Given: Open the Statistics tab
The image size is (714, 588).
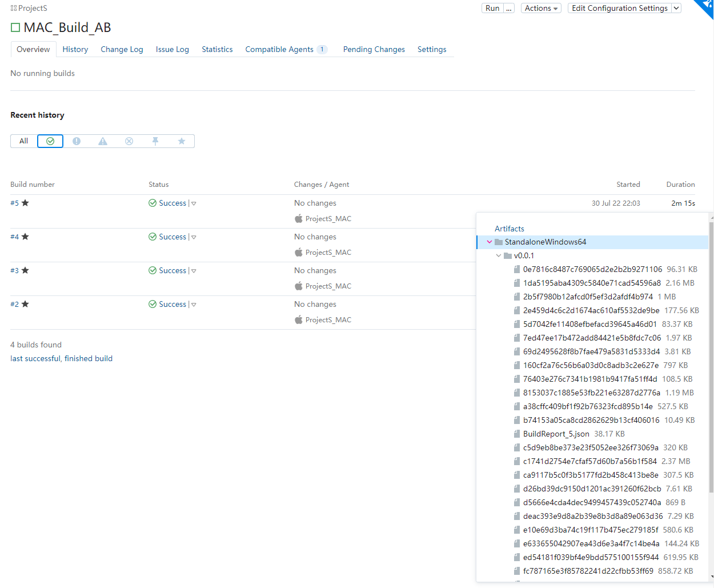Looking at the screenshot, I should [217, 49].
